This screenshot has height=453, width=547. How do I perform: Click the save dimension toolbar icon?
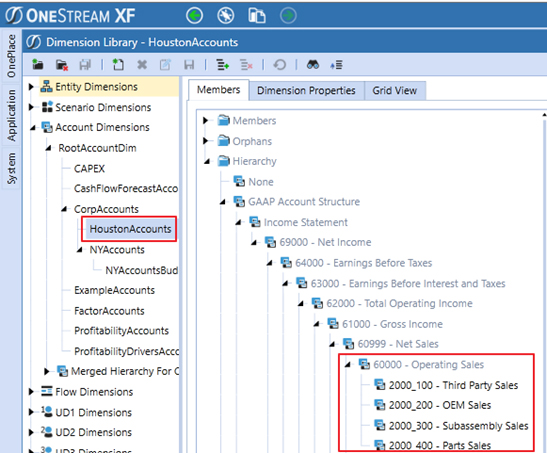[85, 65]
